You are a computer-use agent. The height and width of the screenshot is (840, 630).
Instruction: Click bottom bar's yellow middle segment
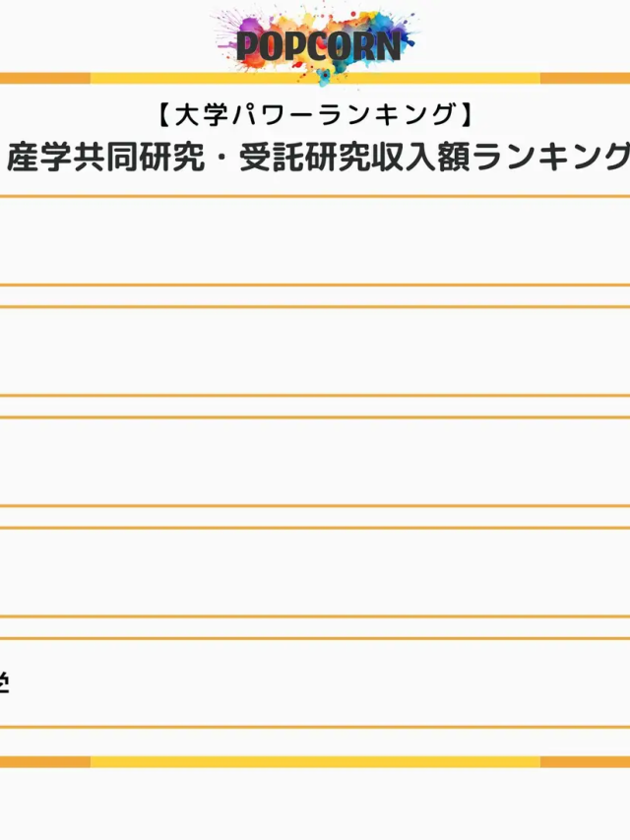click(315, 761)
